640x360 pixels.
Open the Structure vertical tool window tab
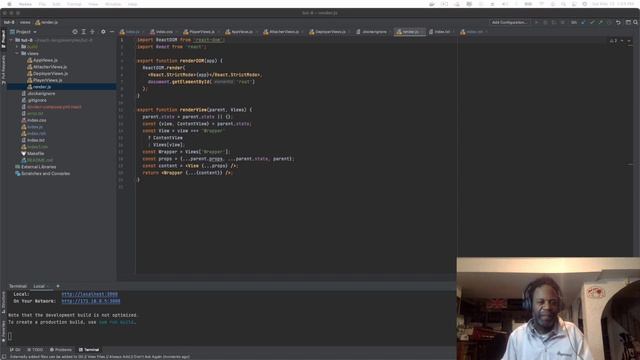point(3,301)
